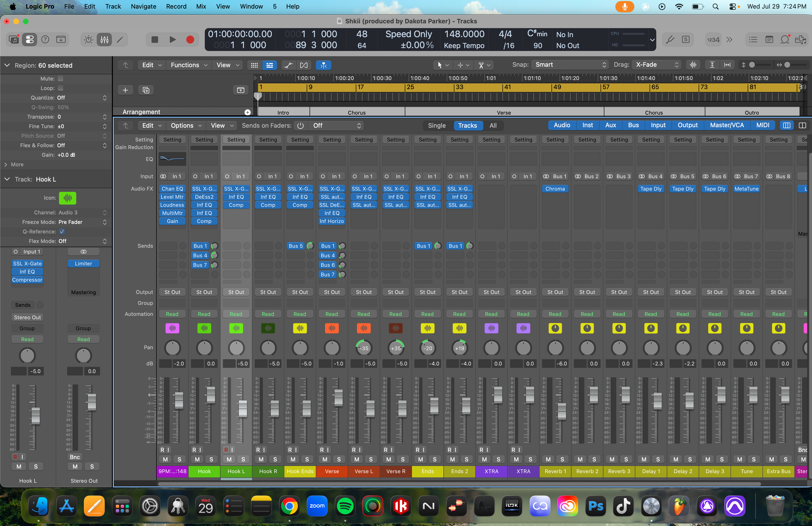
Task: Click Stereo Out output button in inspector
Action: (27, 318)
